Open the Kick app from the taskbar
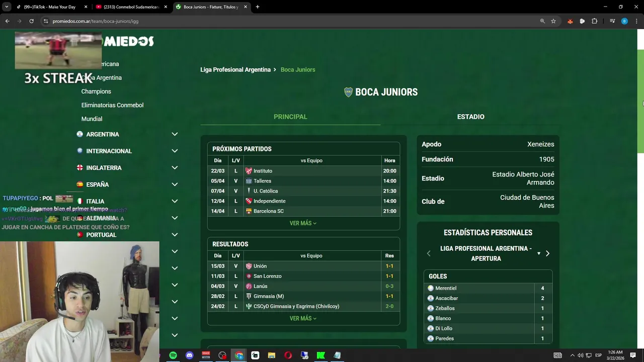This screenshot has width=644, height=362. tap(320, 355)
